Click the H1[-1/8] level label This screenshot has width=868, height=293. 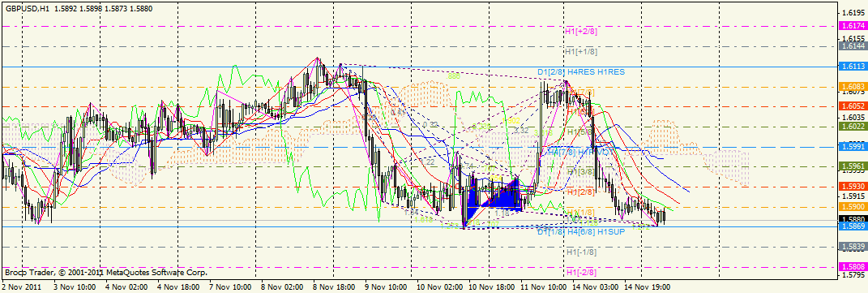click(581, 252)
